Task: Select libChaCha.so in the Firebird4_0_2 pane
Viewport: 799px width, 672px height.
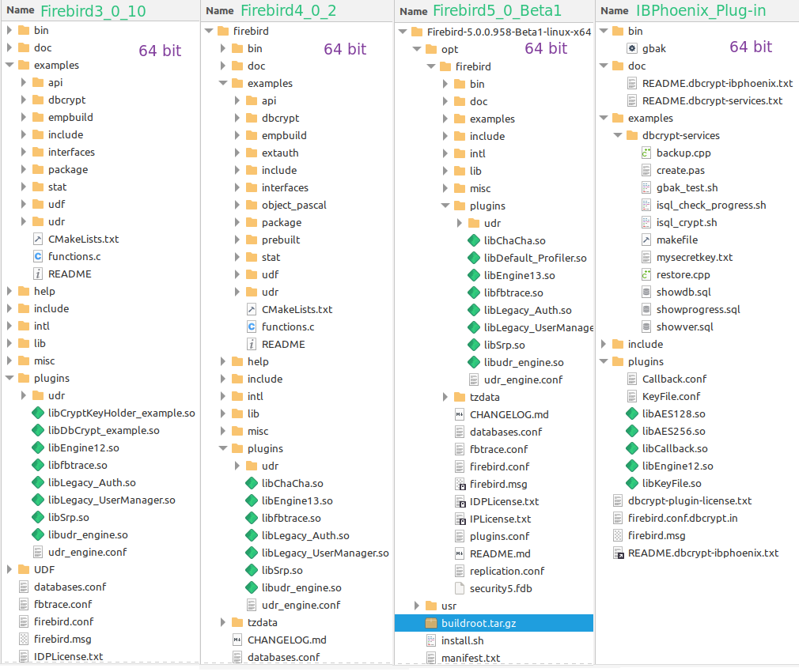Action: point(292,483)
